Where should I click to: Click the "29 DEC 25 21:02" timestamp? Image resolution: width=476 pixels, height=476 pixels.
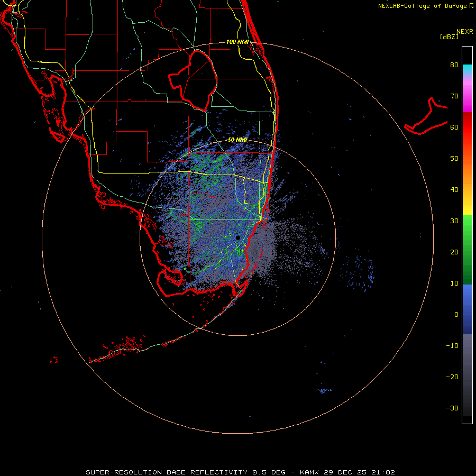tap(360, 472)
